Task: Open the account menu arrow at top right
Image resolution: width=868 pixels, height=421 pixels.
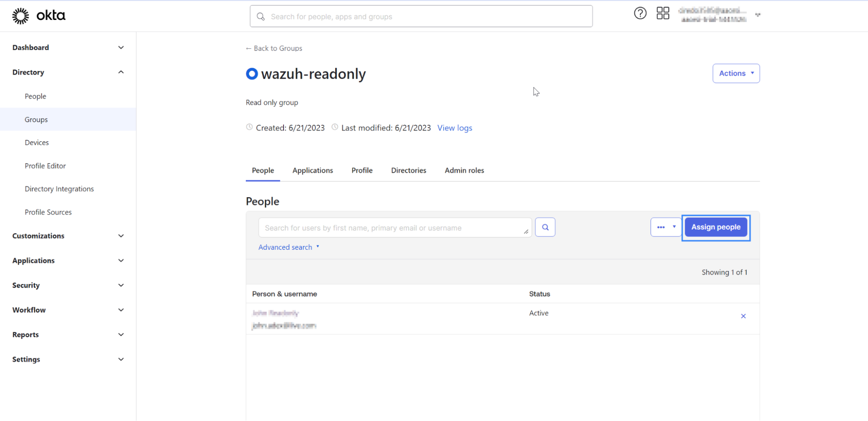Action: (x=758, y=15)
